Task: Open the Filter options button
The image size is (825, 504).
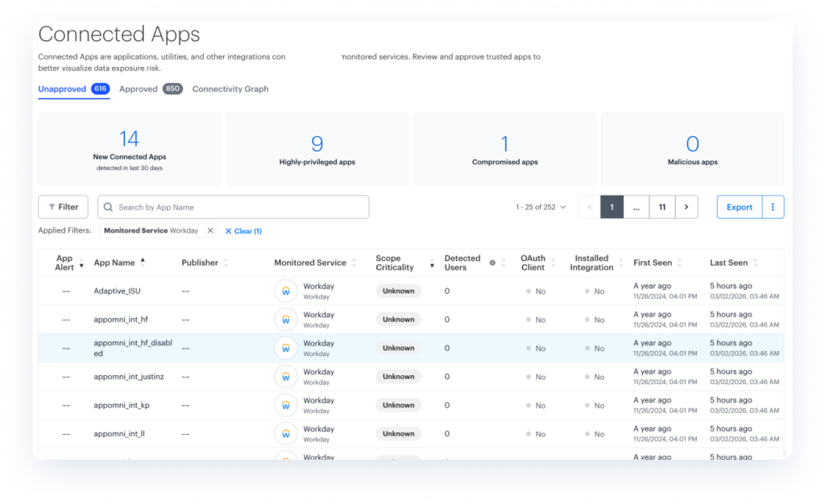Action: (63, 207)
